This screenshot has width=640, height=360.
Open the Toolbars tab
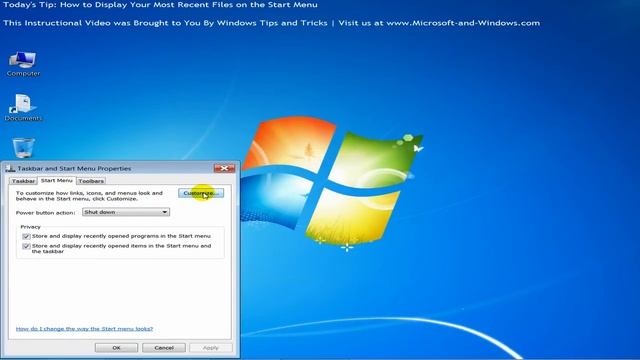point(91,181)
